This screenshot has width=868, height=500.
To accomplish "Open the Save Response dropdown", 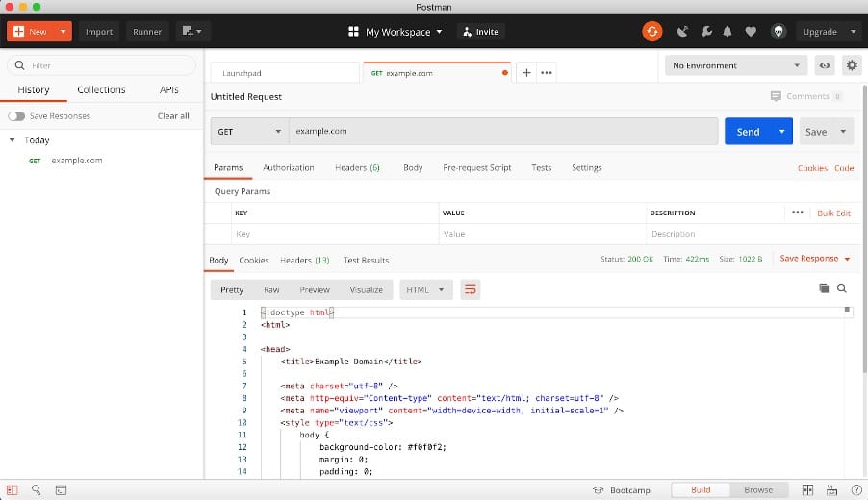I will click(x=814, y=259).
